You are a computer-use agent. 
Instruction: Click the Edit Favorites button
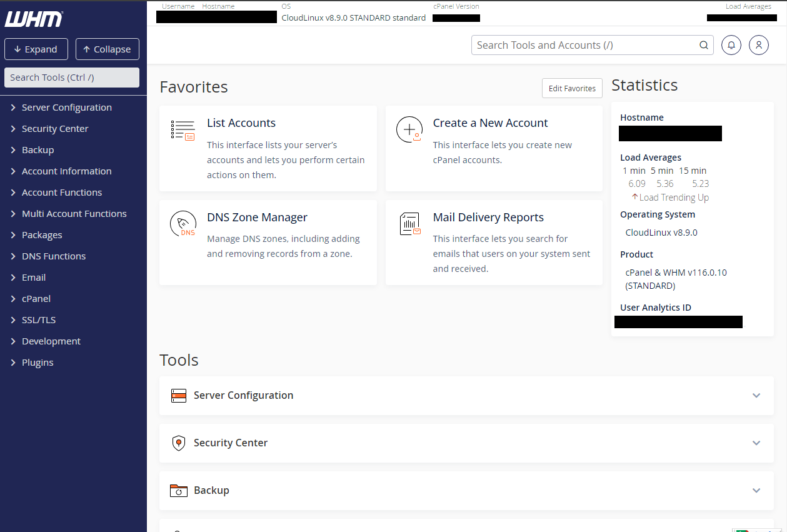coord(572,88)
